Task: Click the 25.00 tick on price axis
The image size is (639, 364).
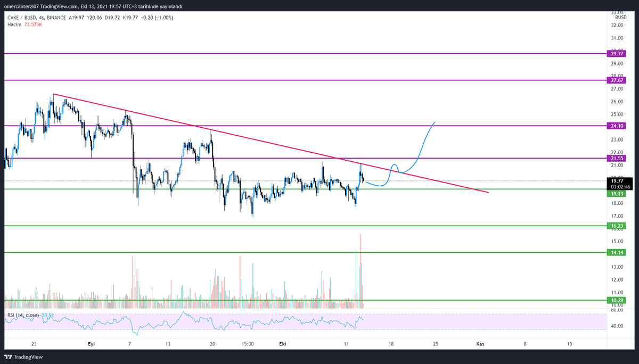Action: (617, 114)
